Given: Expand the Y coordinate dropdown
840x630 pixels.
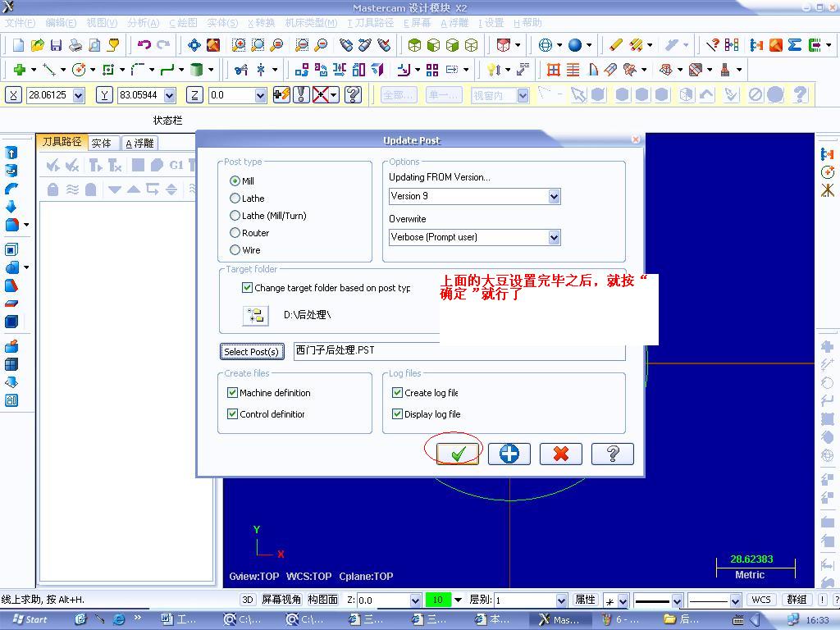Looking at the screenshot, I should [170, 96].
